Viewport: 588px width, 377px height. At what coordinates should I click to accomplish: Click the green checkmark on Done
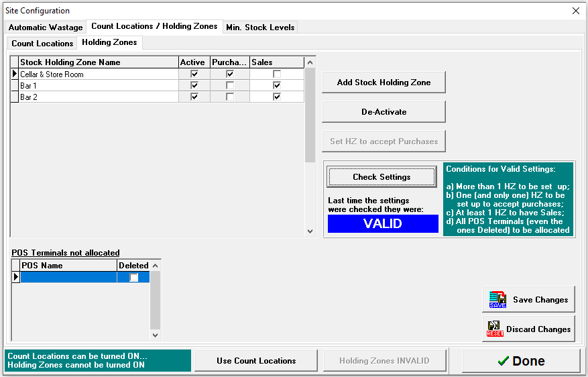(x=503, y=361)
